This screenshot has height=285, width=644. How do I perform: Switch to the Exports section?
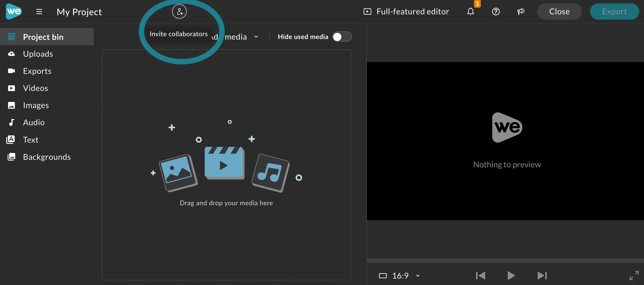click(47, 71)
